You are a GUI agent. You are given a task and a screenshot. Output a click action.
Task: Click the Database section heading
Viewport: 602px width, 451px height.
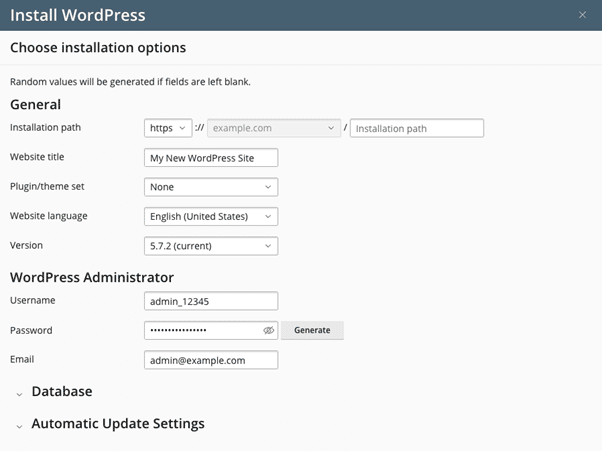click(x=62, y=392)
